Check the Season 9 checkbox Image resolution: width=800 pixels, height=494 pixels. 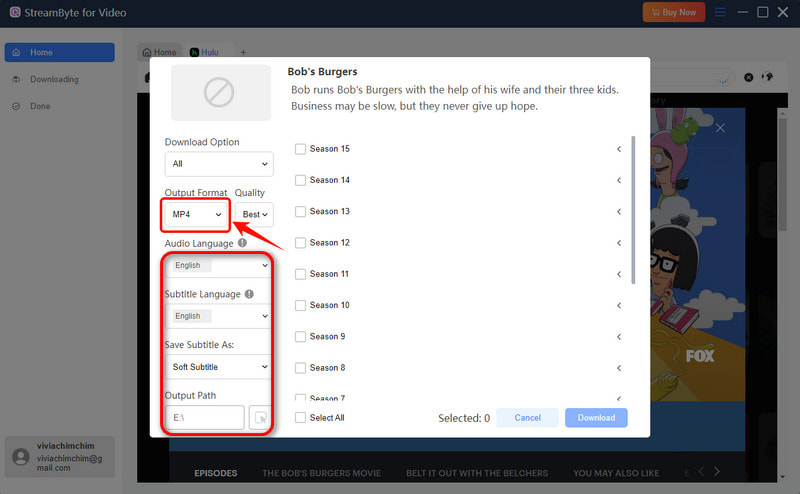(x=301, y=337)
